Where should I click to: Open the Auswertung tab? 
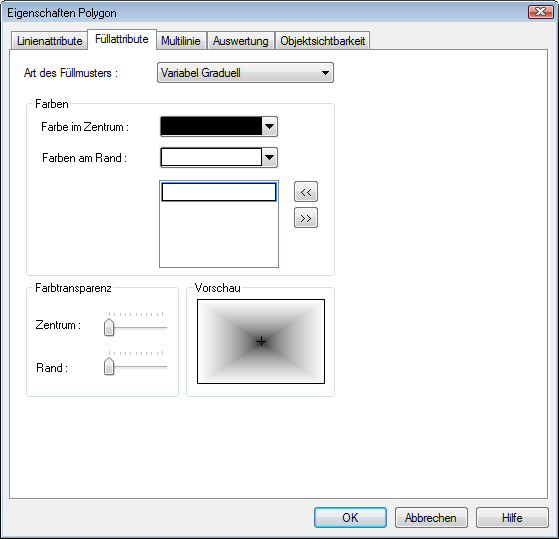click(x=241, y=41)
